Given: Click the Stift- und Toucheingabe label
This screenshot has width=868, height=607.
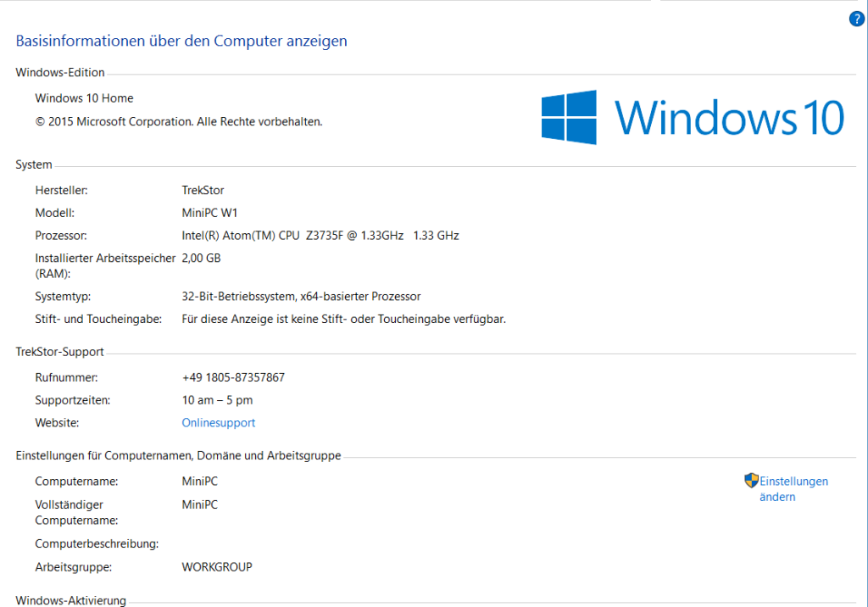Looking at the screenshot, I should pyautogui.click(x=98, y=319).
